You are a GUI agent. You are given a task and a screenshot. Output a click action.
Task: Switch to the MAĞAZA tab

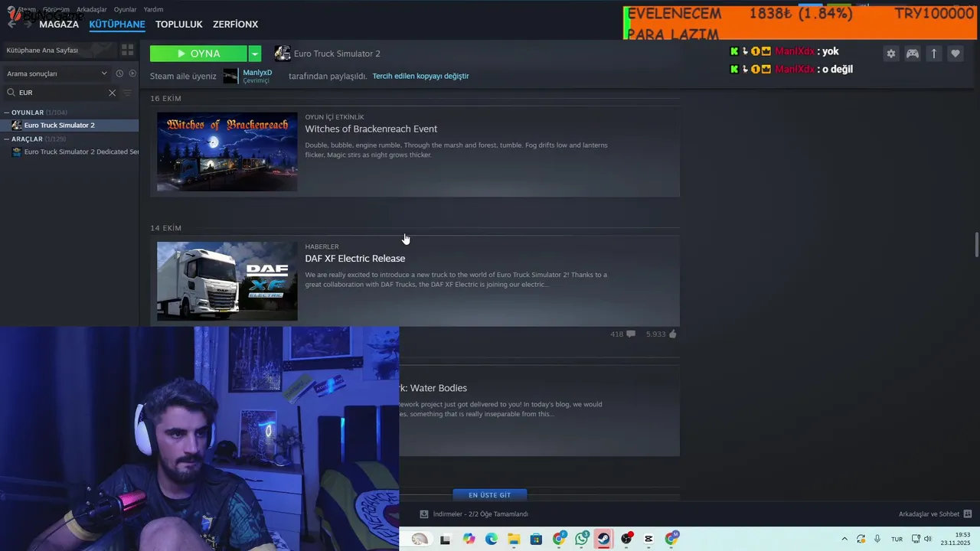59,24
